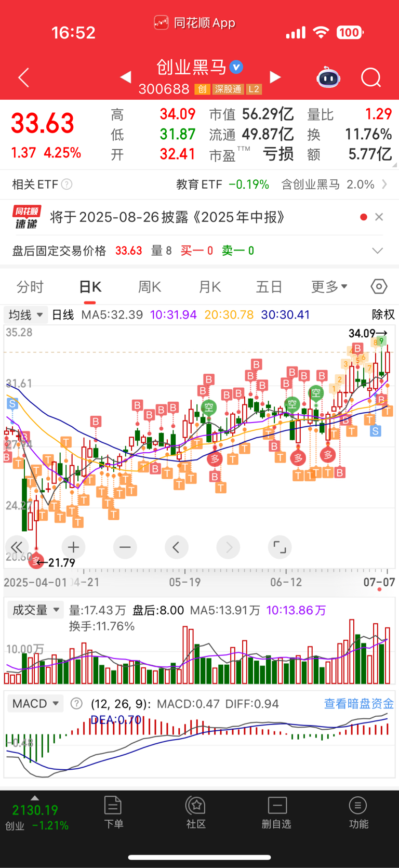Tap the 34.09 high price marker
The image size is (399, 868).
[368, 333]
